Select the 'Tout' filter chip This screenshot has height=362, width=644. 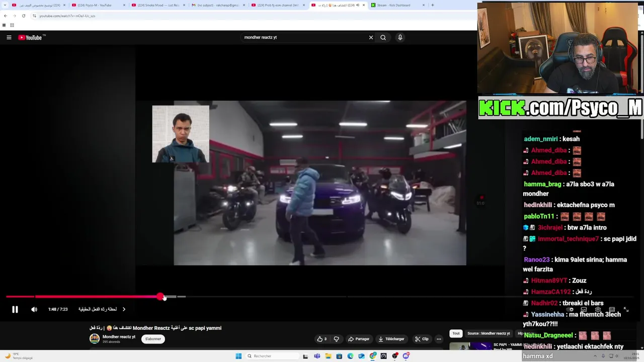tap(456, 333)
